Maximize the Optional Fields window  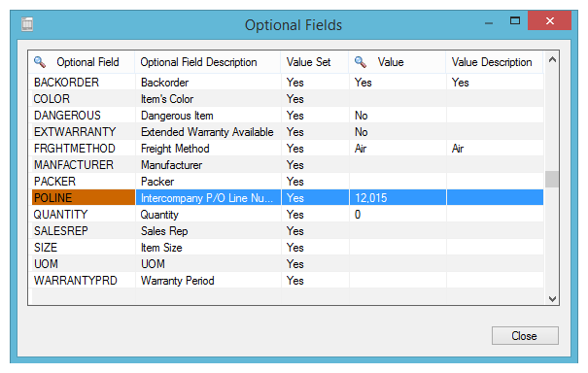click(x=515, y=20)
